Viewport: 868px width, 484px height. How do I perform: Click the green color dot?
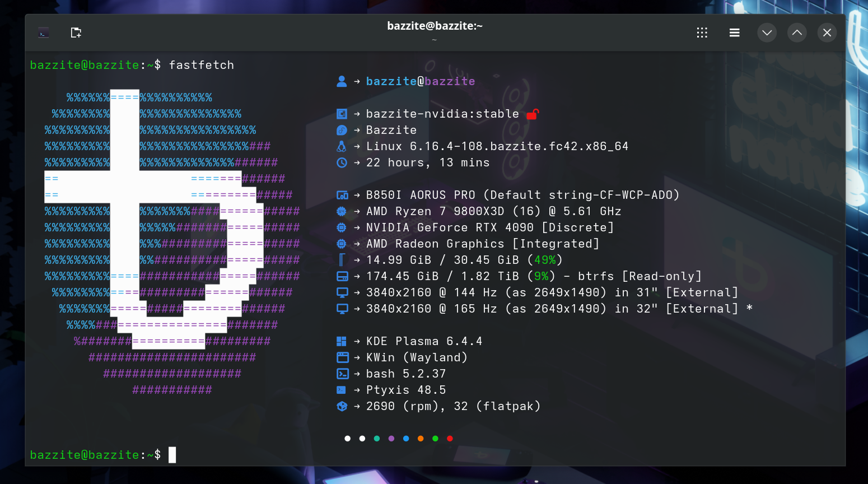pos(435,439)
